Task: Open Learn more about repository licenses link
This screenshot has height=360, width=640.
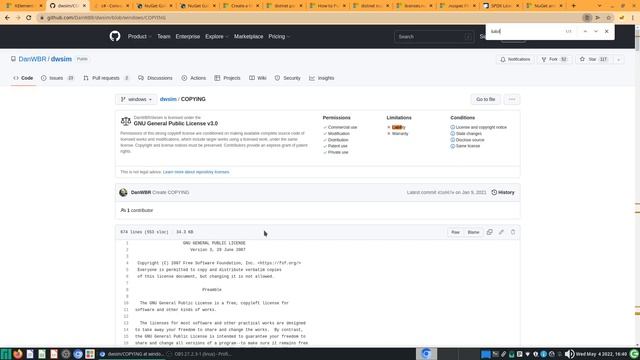Action: coord(196,172)
